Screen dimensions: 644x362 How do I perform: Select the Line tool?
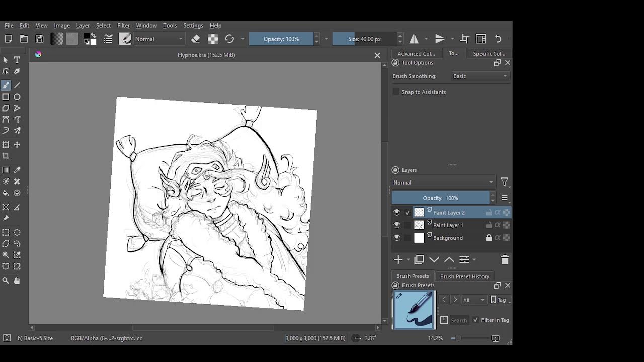pyautogui.click(x=17, y=85)
